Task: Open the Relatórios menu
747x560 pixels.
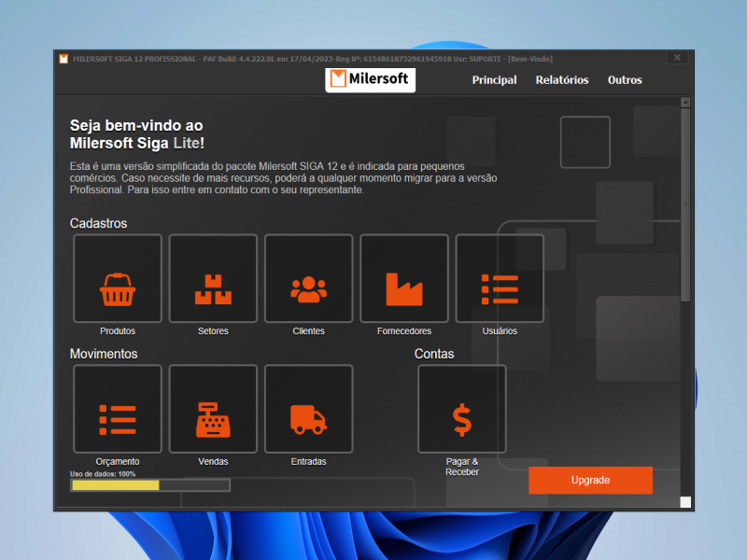Action: (x=562, y=80)
